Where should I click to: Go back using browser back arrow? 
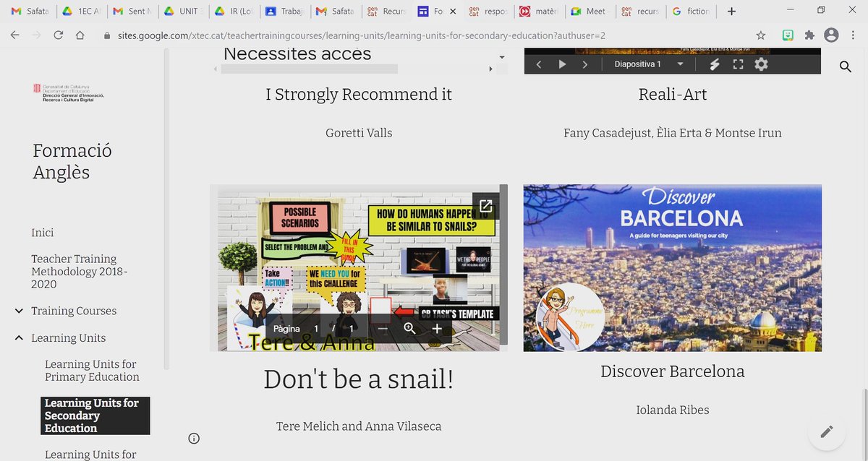point(15,35)
